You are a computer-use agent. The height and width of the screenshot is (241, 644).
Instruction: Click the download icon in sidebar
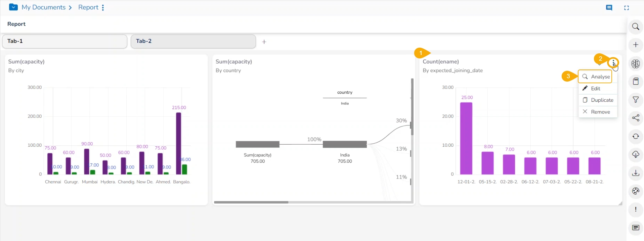click(x=635, y=173)
